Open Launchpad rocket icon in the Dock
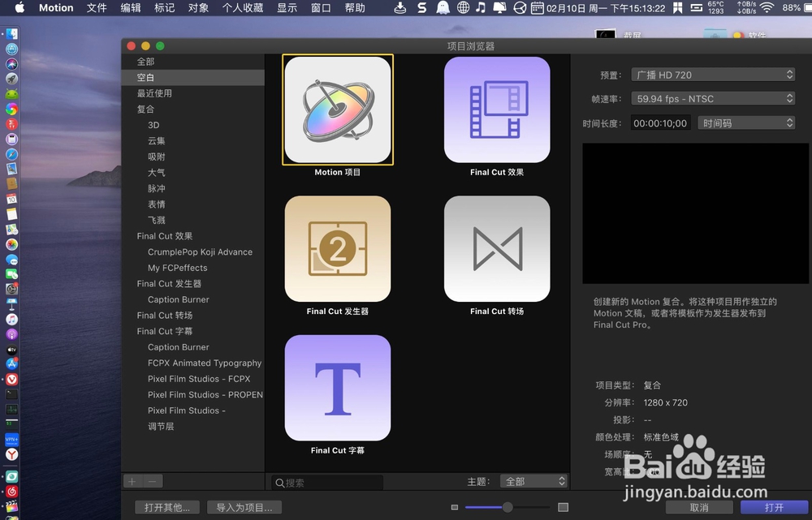This screenshot has height=520, width=812. click(11, 80)
